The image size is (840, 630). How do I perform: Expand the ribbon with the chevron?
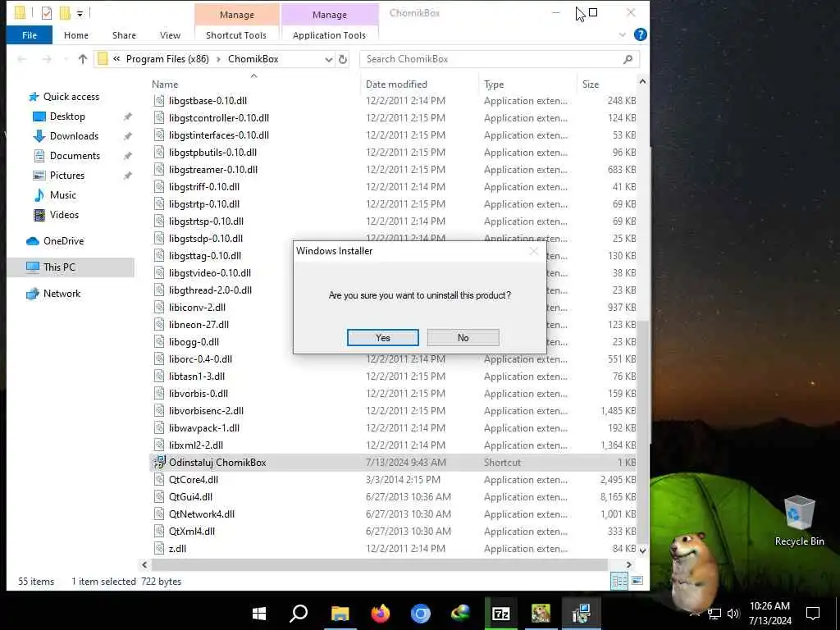tap(622, 34)
